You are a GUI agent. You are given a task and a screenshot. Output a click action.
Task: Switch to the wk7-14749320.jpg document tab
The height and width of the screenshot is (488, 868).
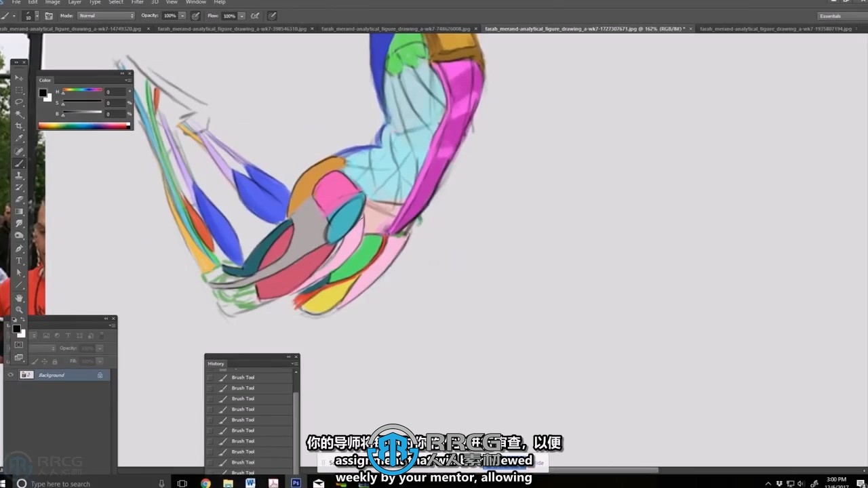71,29
